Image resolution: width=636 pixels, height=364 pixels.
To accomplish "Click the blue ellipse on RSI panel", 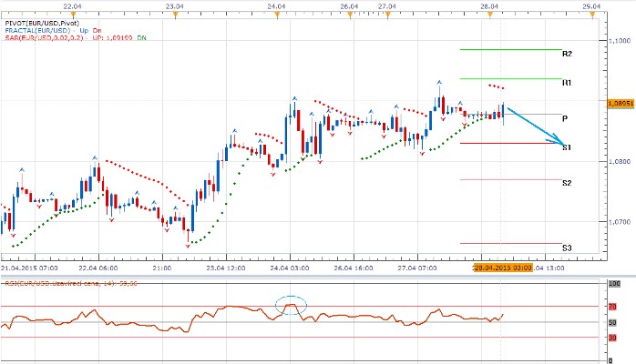I will (291, 306).
